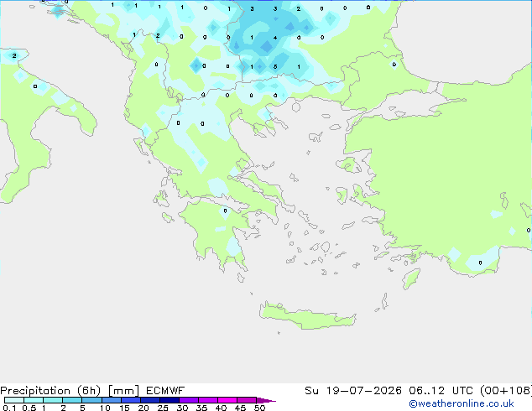Click the 'Su 19-07-2026' date text
532x411 pixels.
[x=353, y=391]
